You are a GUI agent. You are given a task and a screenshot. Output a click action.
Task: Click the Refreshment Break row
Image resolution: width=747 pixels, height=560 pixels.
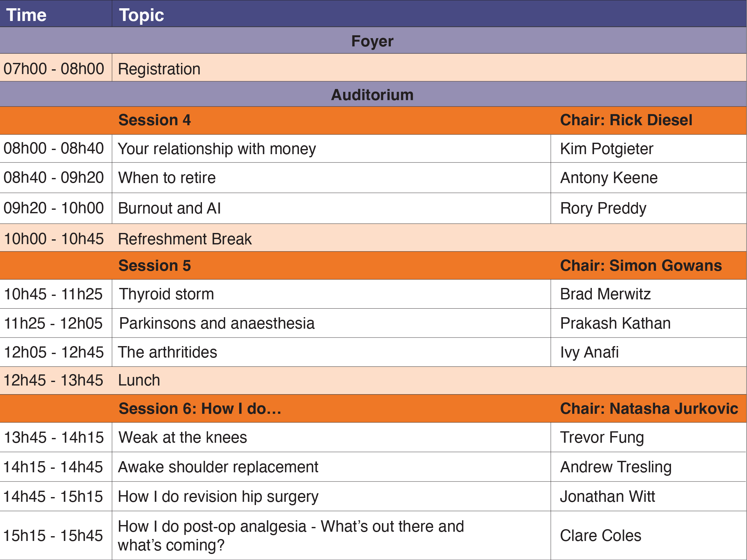[185, 239]
